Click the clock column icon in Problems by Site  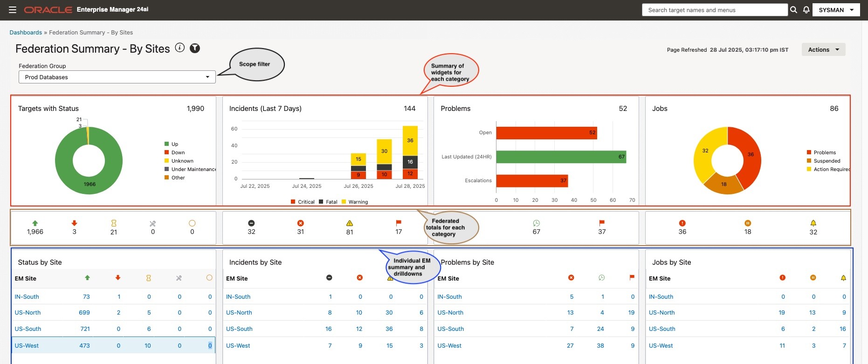tap(602, 278)
